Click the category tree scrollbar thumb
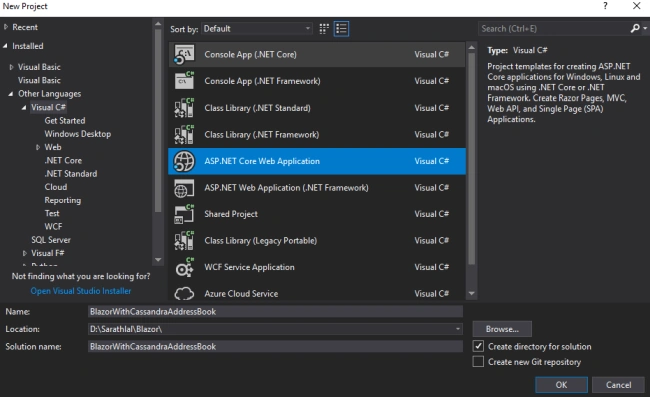Image resolution: width=650 pixels, height=397 pixels. tap(158, 121)
